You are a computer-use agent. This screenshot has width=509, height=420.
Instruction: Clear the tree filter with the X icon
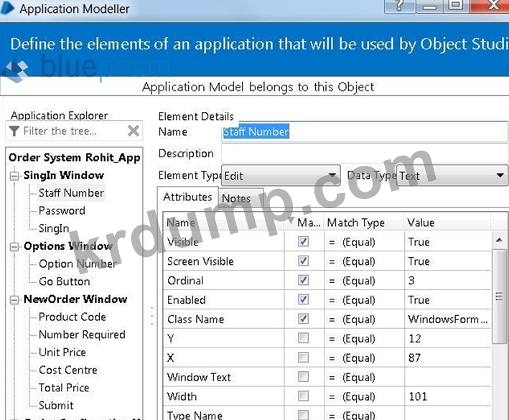134,131
